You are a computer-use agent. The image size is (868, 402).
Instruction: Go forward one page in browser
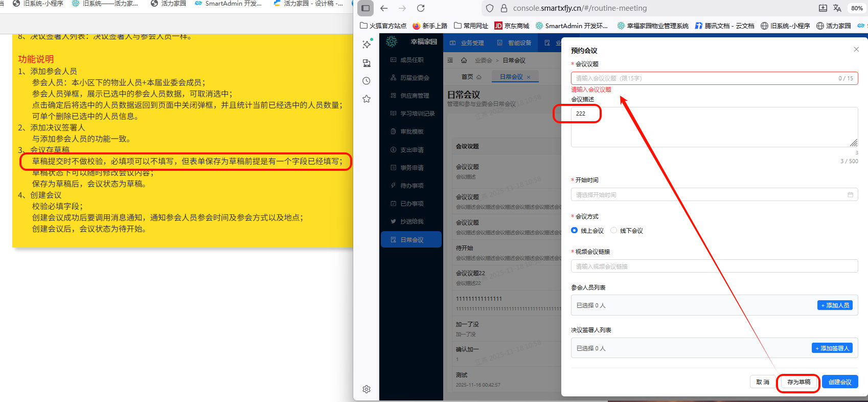[x=402, y=8]
